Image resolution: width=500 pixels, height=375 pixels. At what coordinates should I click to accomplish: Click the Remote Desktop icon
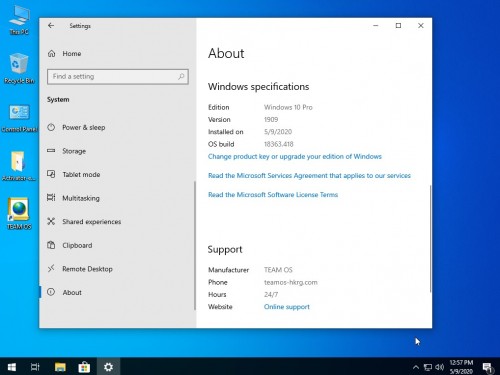[x=51, y=268]
